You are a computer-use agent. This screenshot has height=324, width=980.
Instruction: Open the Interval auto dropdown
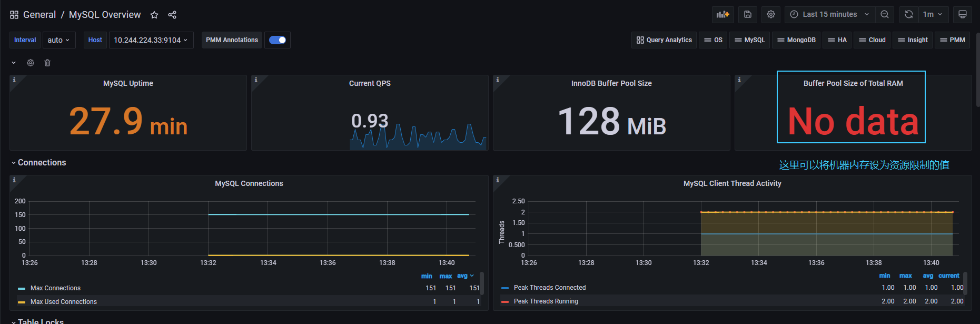click(59, 40)
